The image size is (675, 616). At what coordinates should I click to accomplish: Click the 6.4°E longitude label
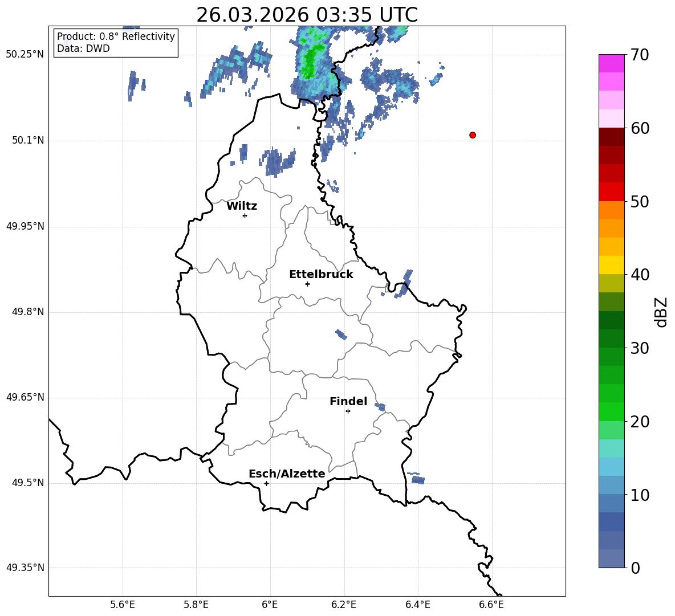[417, 605]
